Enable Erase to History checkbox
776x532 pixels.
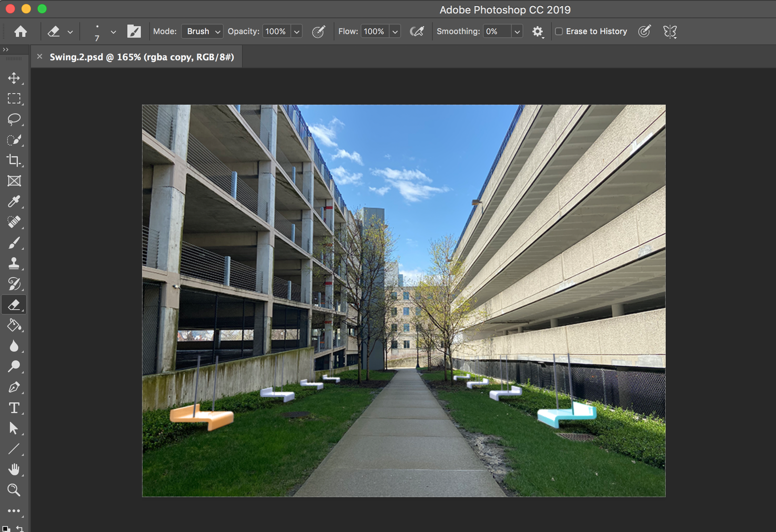[x=559, y=31]
